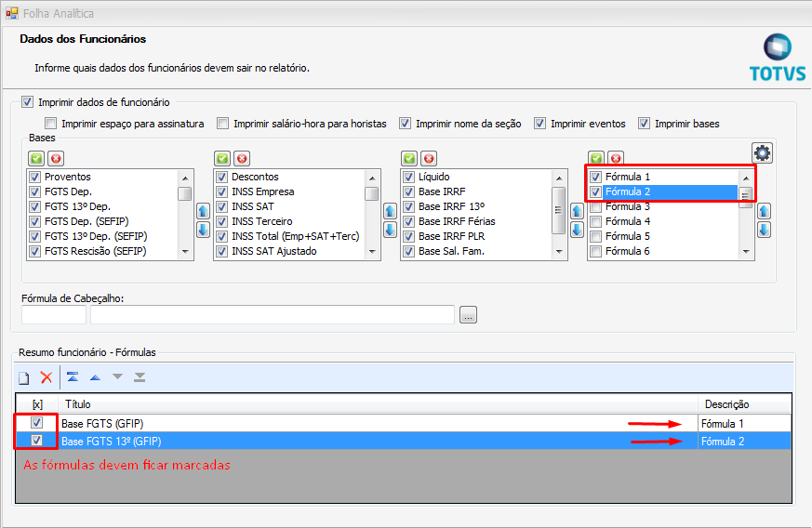Click scroll-up arrow of Proventos list

[x=185, y=178]
